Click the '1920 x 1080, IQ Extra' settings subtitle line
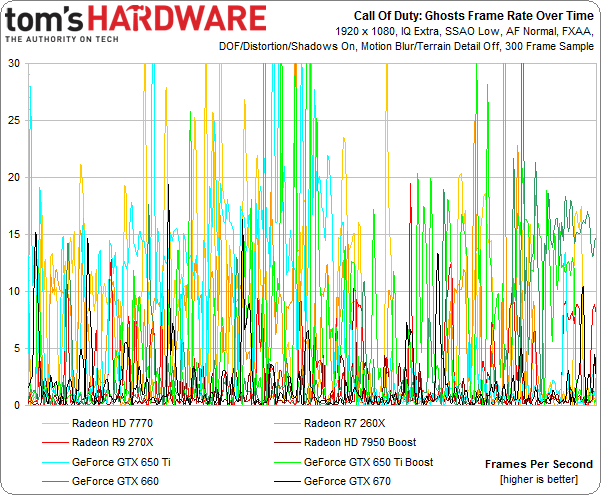Screen dimensions: 601x495 [x=465, y=31]
